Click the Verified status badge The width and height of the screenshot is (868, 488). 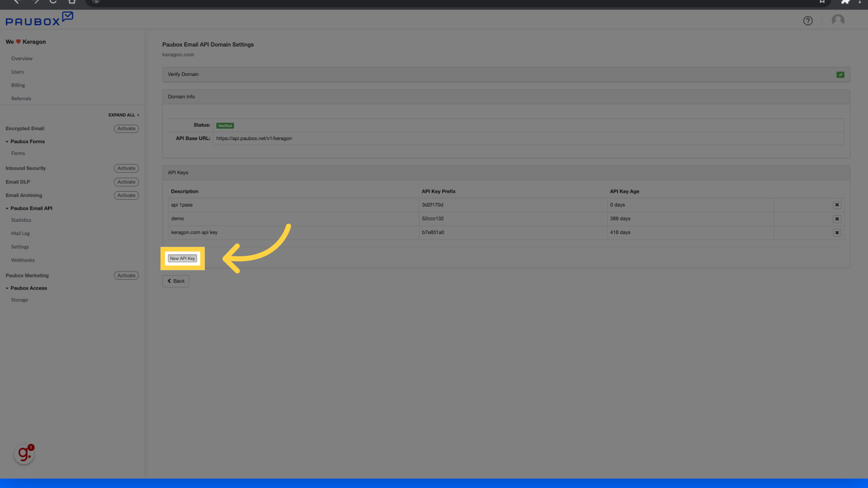[225, 126]
